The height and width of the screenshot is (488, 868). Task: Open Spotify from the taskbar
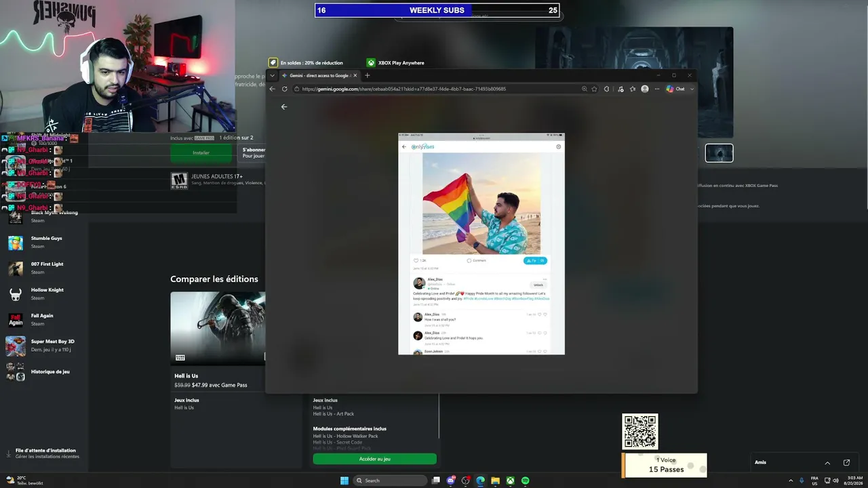point(525,481)
